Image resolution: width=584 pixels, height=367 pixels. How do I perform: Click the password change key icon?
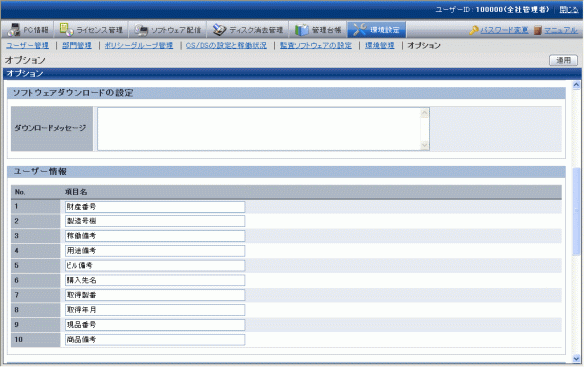474,30
